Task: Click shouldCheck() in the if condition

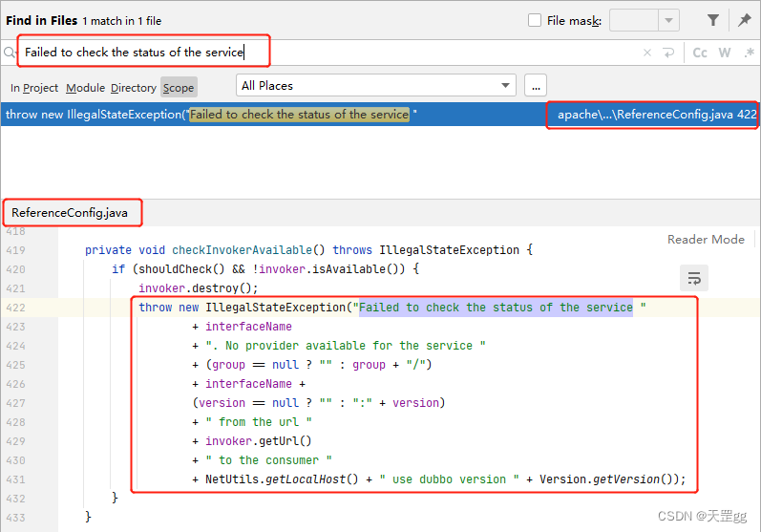Action: coord(182,269)
